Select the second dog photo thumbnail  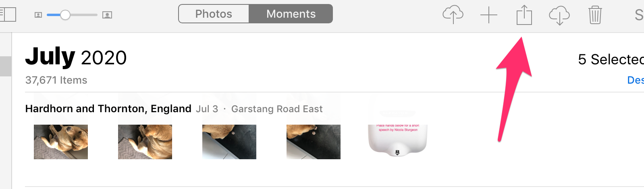point(145,142)
